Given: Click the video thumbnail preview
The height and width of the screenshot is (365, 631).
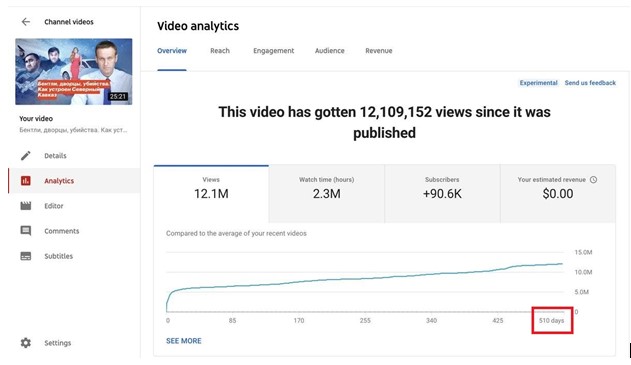Looking at the screenshot, I should [74, 72].
